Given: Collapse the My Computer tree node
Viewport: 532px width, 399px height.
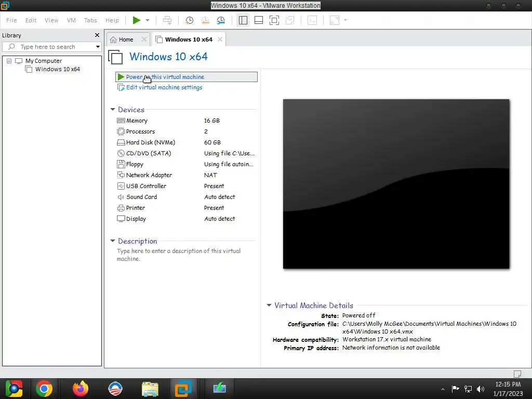Looking at the screenshot, I should pos(9,61).
